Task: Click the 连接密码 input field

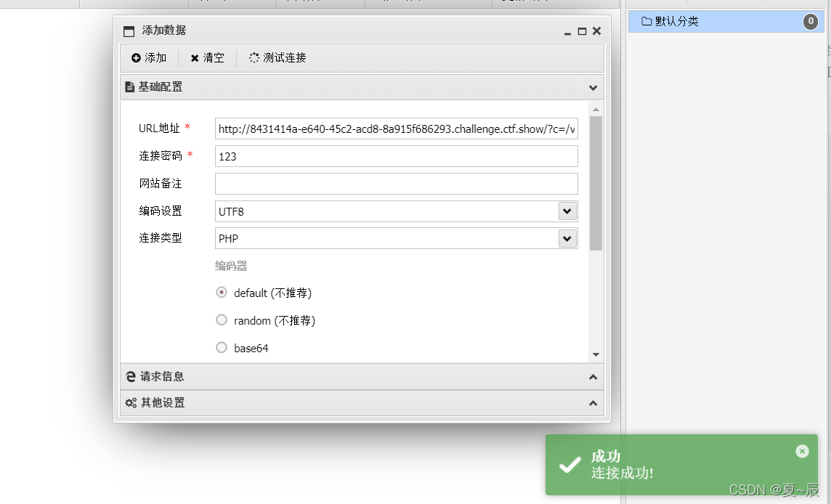Action: coord(396,156)
